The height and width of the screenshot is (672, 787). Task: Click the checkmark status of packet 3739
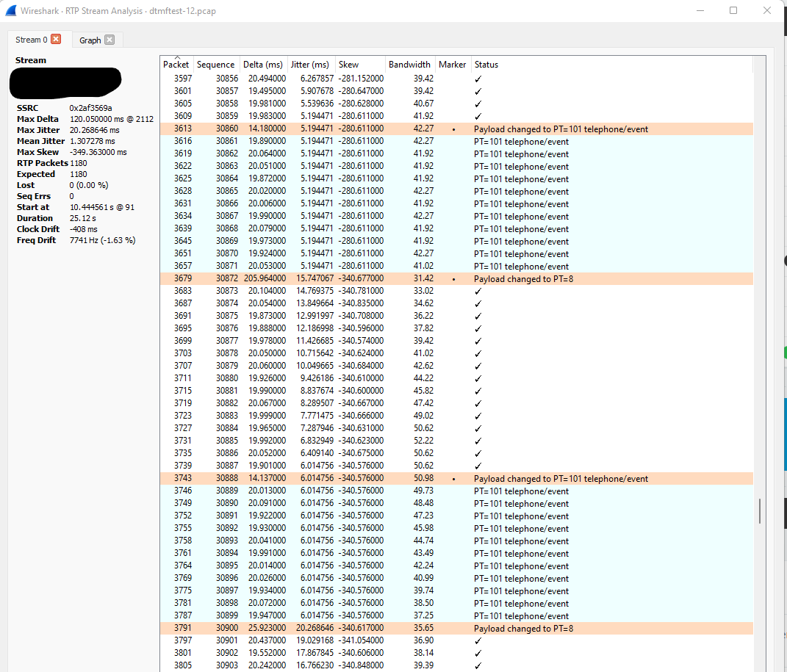[478, 465]
